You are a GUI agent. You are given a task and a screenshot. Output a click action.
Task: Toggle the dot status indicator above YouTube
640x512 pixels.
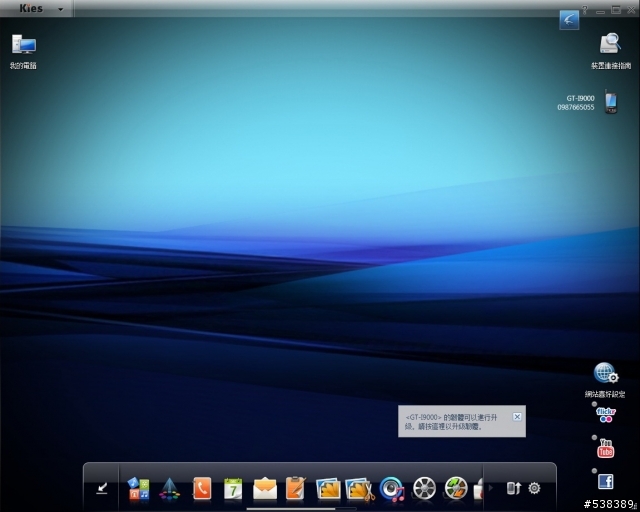point(594,437)
